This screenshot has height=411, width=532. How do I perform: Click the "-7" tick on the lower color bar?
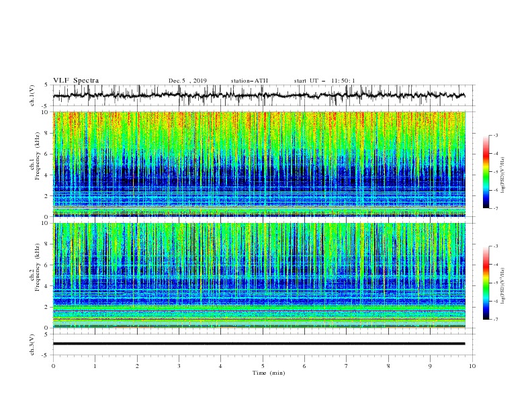click(x=495, y=319)
